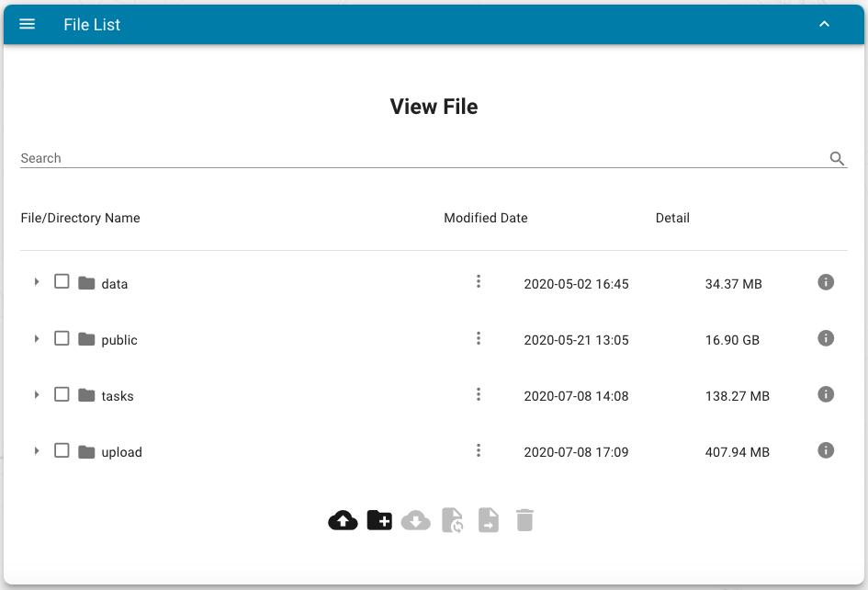
Task: Select the tasks folder name
Action: (x=118, y=396)
